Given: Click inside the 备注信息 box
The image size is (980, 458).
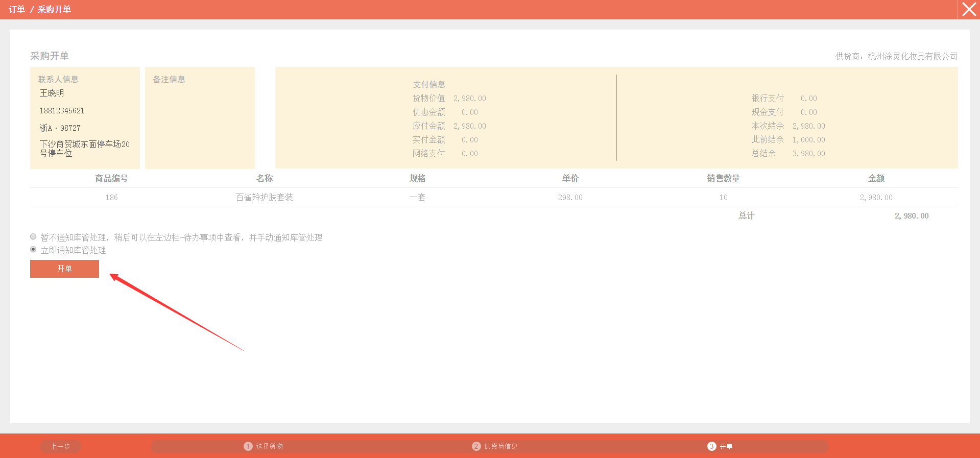Looking at the screenshot, I should 200,123.
